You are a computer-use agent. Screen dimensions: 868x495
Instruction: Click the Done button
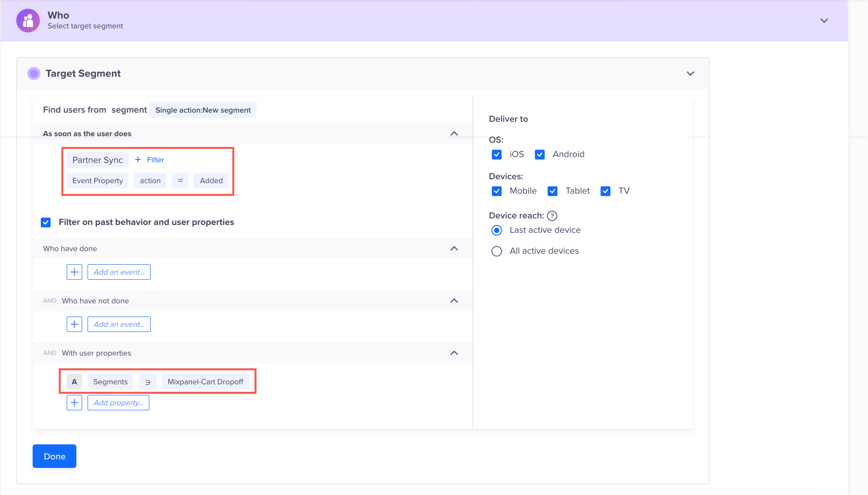(x=54, y=456)
